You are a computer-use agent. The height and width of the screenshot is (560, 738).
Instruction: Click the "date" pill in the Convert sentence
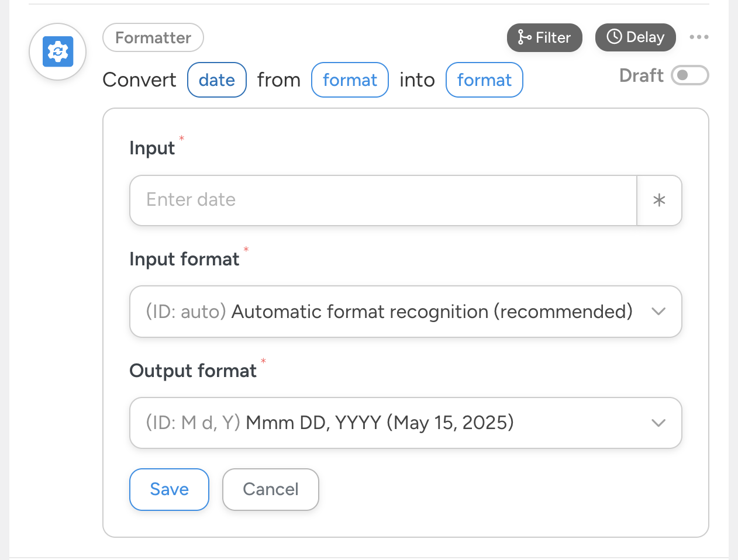pos(216,80)
